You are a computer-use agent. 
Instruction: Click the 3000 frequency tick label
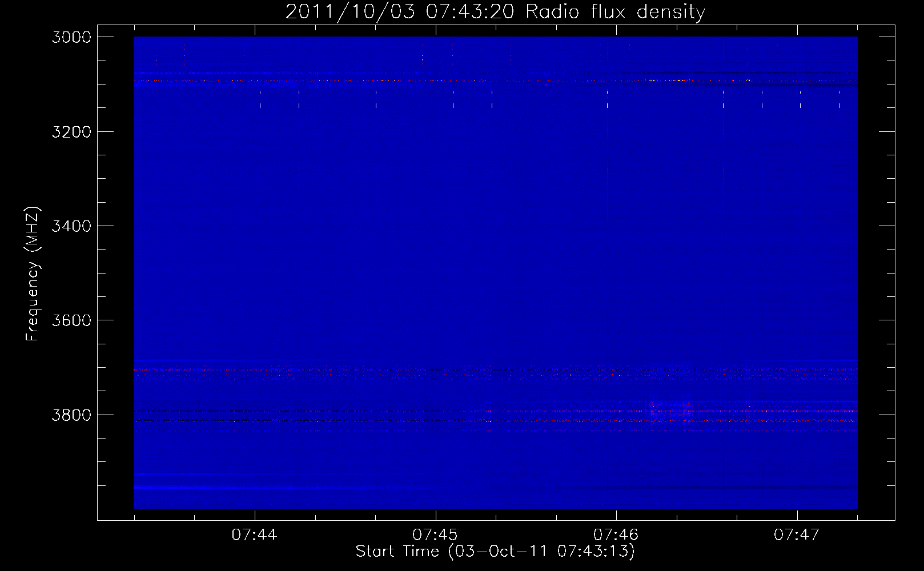(71, 37)
